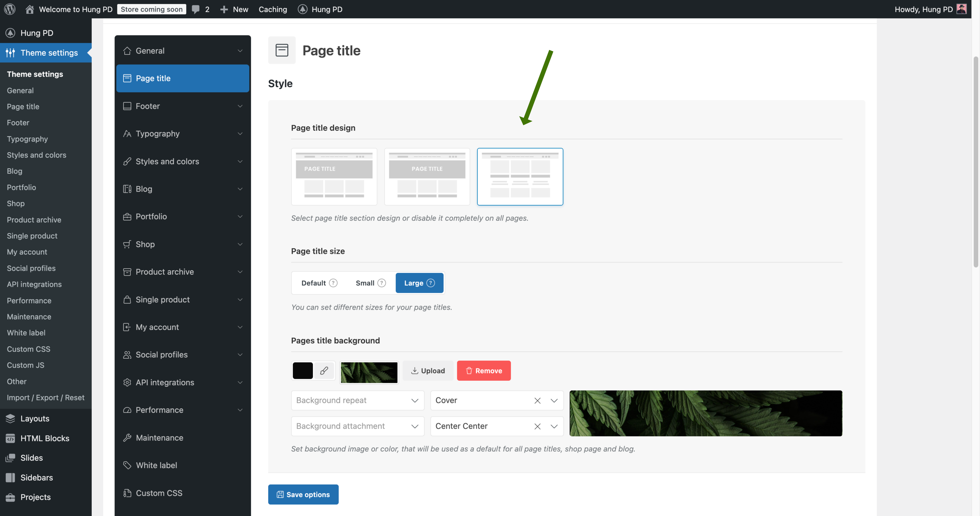Viewport: 980px width, 516px height.
Task: Remove the background image
Action: pyautogui.click(x=484, y=371)
